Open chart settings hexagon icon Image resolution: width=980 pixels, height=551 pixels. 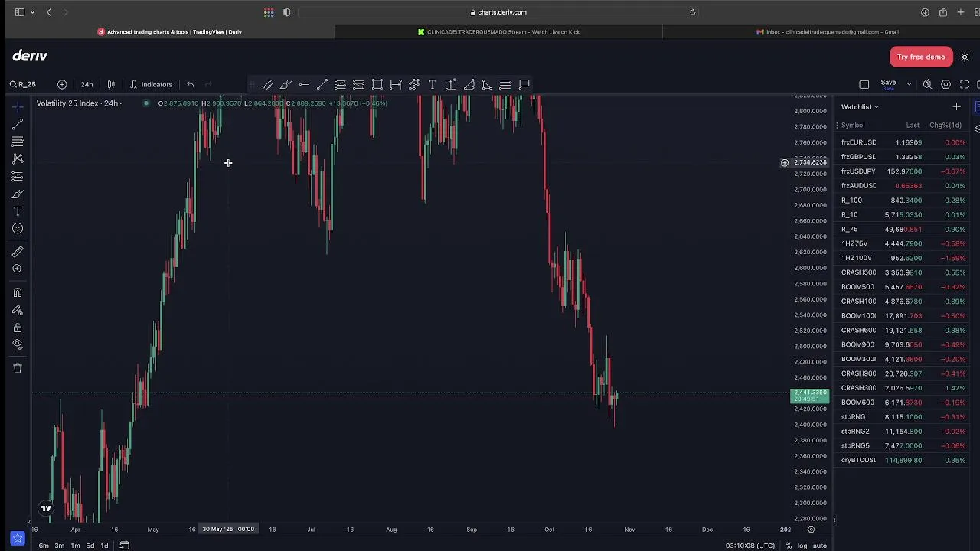click(x=946, y=84)
